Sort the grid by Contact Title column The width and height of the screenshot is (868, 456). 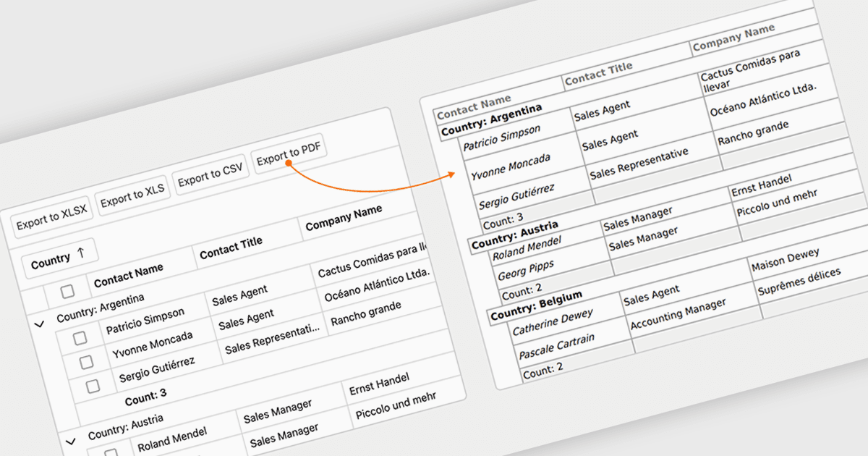tap(231, 247)
